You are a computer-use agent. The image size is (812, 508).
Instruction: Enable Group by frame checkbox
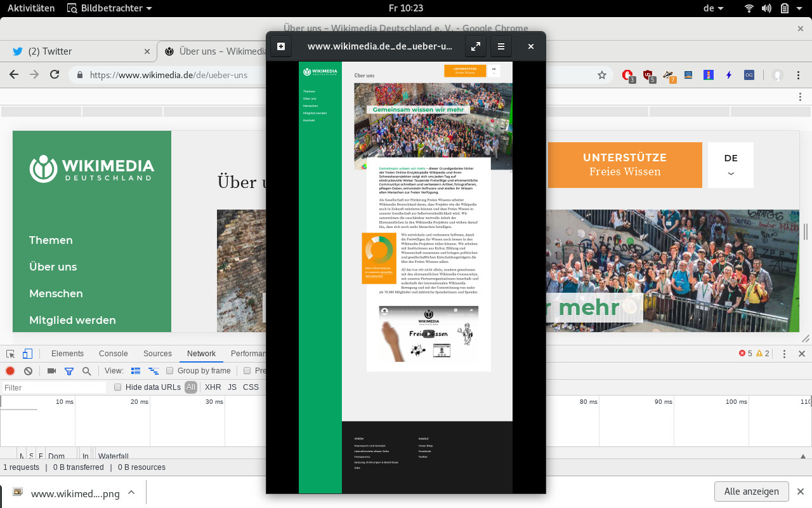coord(170,371)
